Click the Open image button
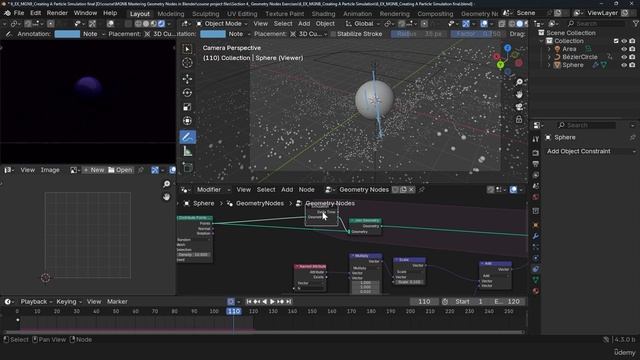Viewport: 640px width, 360px height. (120, 170)
